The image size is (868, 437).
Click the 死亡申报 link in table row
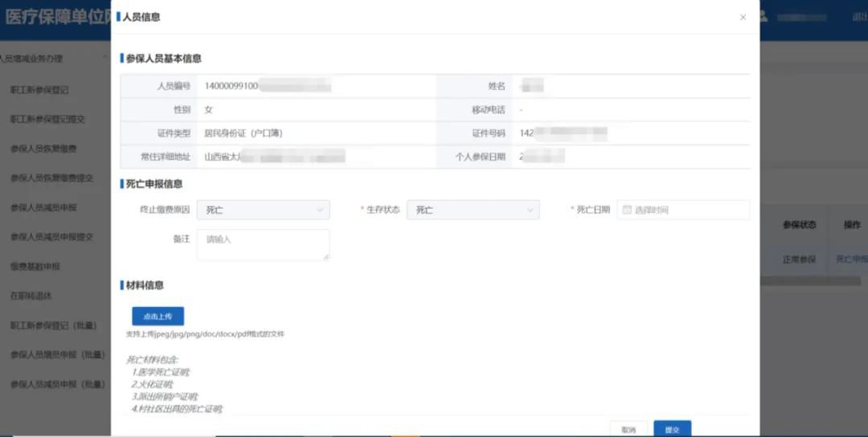tap(851, 259)
